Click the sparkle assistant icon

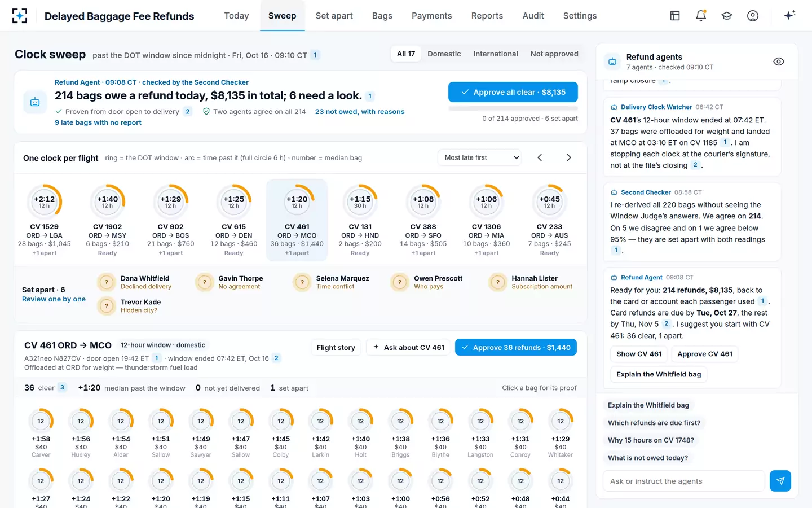789,15
